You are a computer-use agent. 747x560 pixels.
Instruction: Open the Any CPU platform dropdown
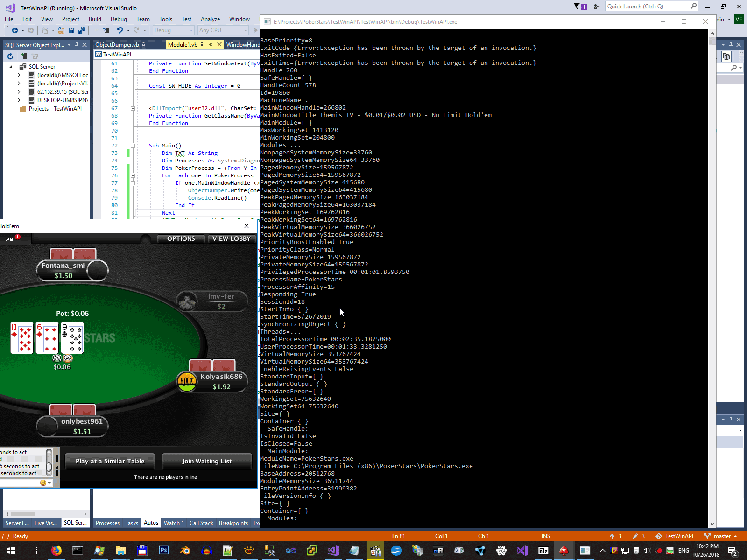223,30
